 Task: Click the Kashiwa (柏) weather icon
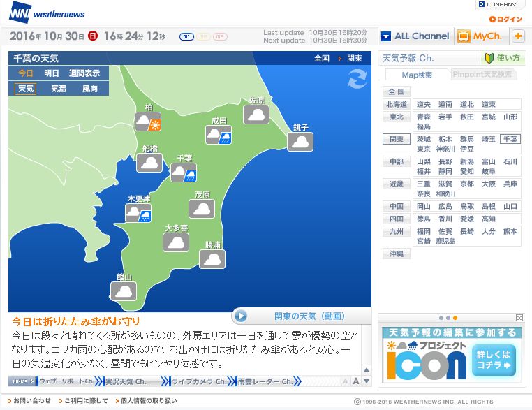point(148,122)
